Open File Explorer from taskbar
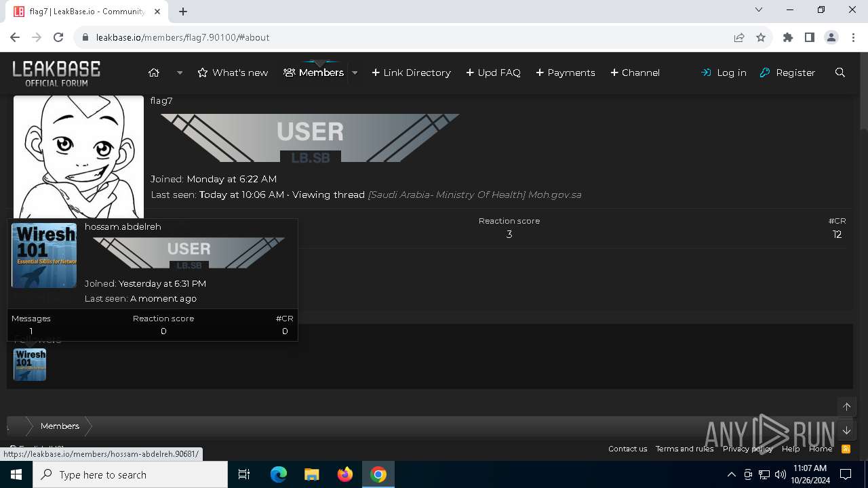Image resolution: width=868 pixels, height=488 pixels. coord(312,474)
